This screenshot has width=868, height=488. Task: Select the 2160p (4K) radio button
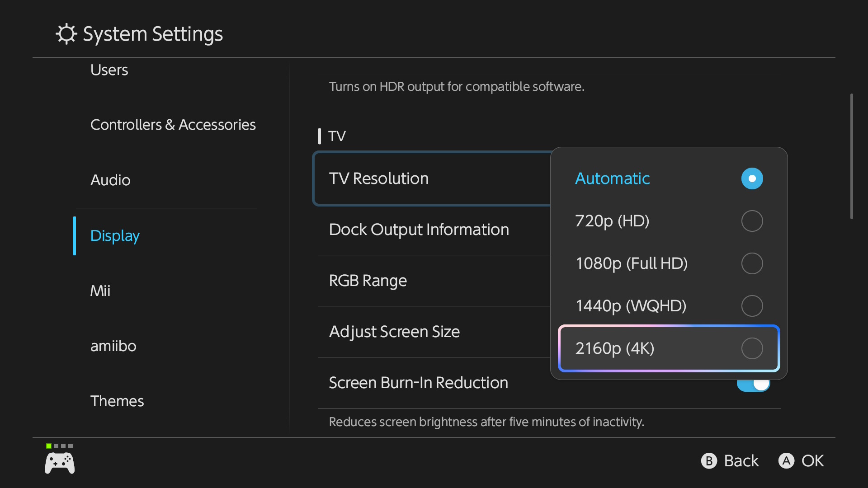pyautogui.click(x=752, y=348)
